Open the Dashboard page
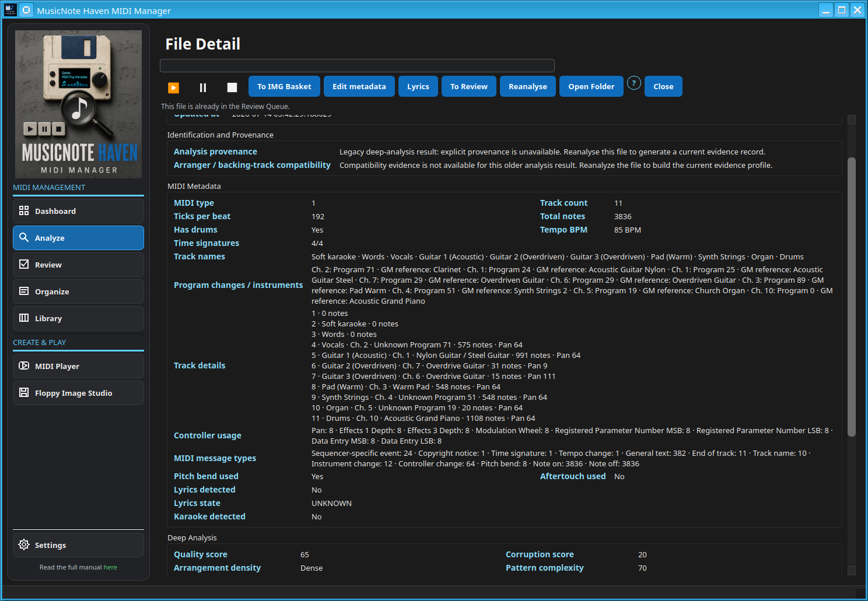Image resolution: width=868 pixels, height=601 pixels. (x=78, y=211)
